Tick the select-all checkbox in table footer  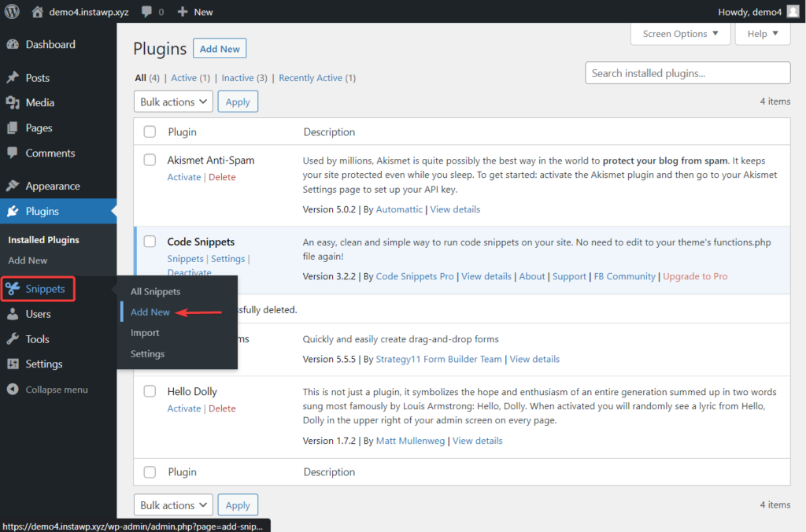150,472
